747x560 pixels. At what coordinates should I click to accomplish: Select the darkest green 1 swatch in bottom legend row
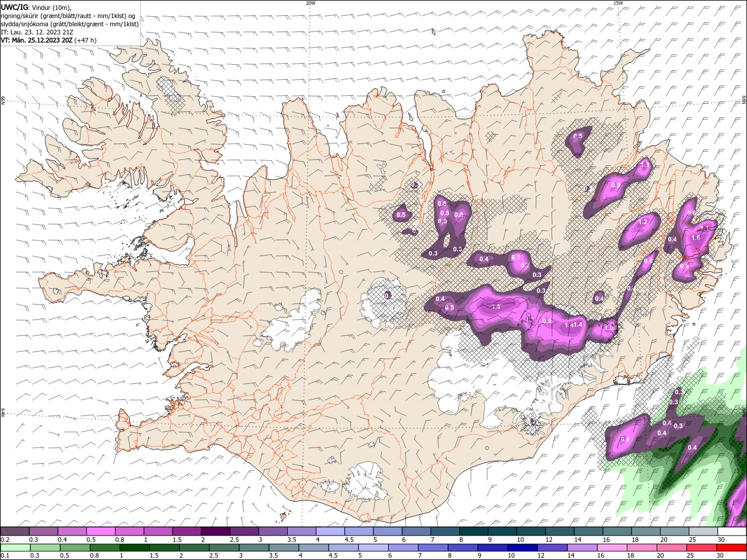(135, 548)
